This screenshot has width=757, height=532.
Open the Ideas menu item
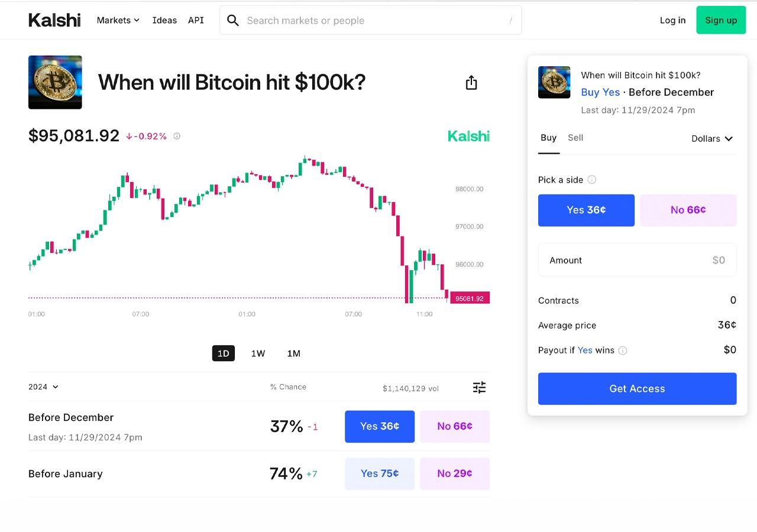point(164,20)
